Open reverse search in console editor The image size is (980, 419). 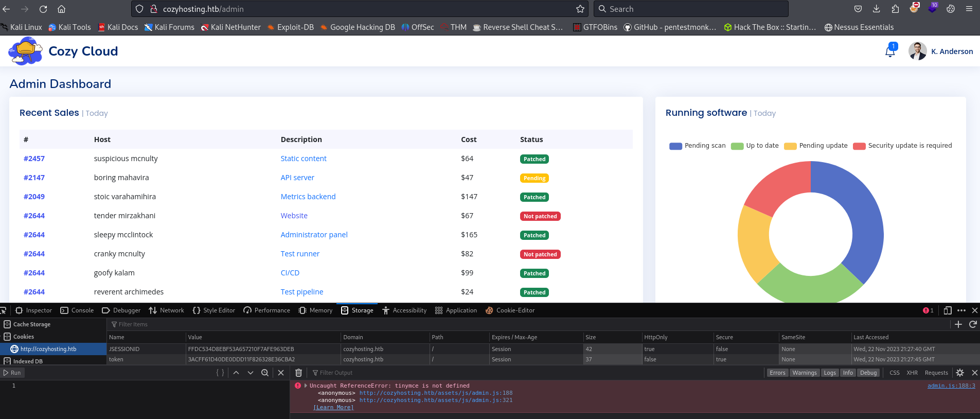265,373
